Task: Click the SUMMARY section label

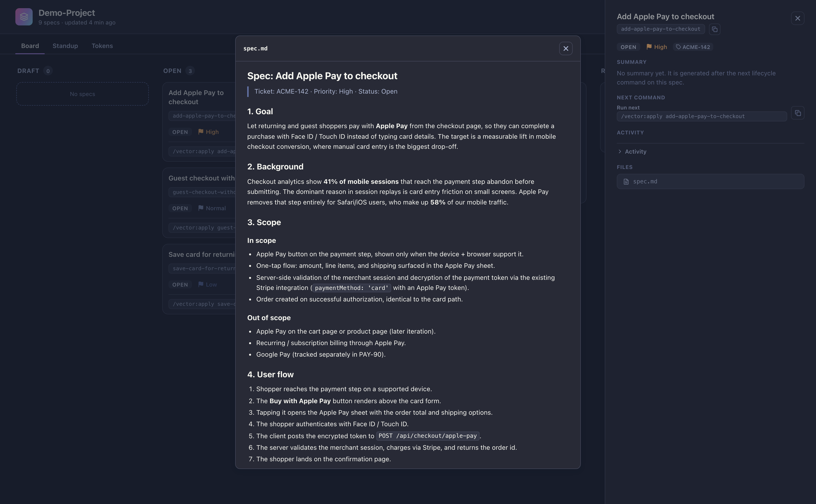Action: pos(631,62)
